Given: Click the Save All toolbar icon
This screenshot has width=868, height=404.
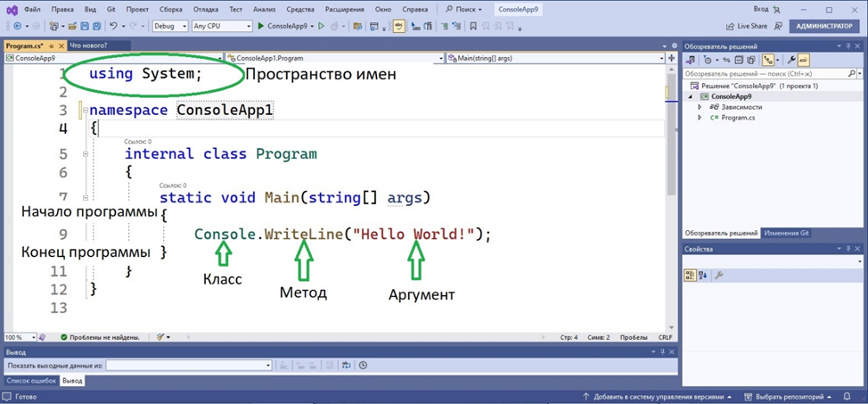Looking at the screenshot, I should pos(96,27).
